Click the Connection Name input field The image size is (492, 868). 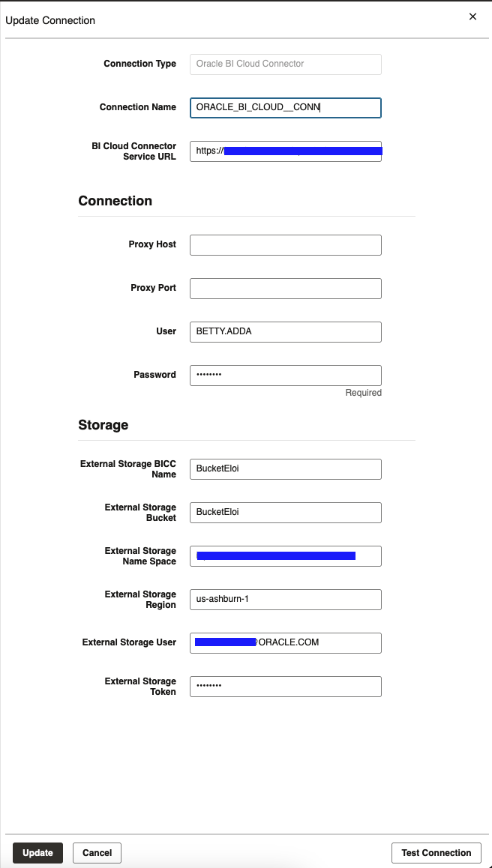point(285,107)
